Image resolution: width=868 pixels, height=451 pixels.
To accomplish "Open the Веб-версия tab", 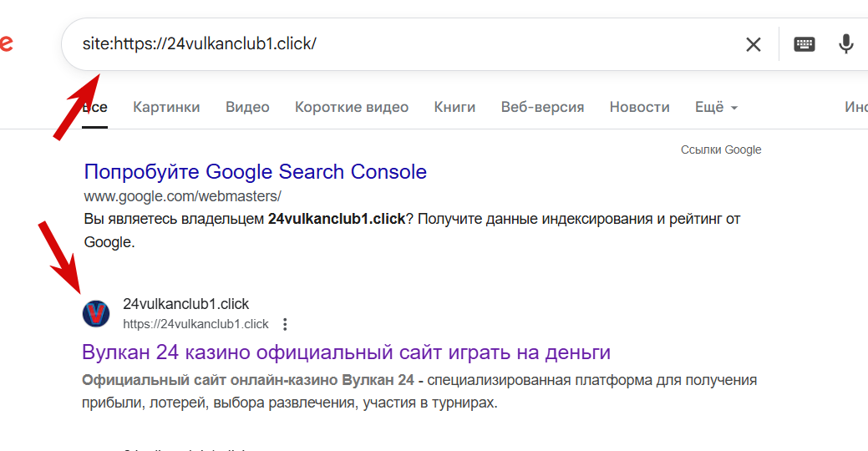I will (542, 108).
